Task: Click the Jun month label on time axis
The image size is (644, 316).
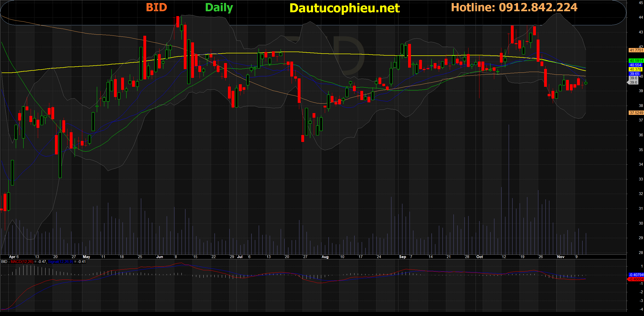Action: click(x=159, y=257)
